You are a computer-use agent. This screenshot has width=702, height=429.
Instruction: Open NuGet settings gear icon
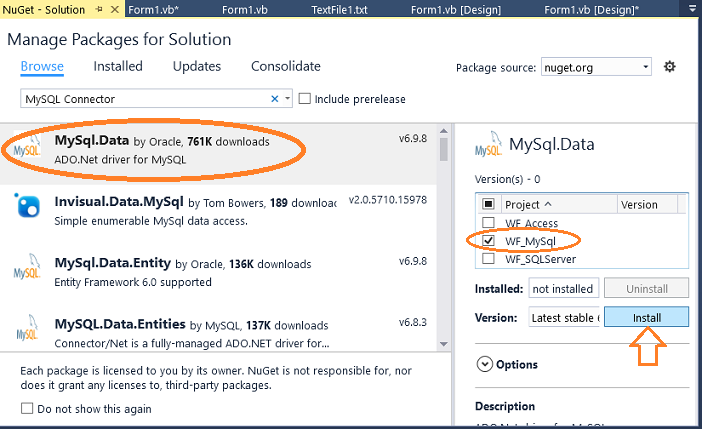669,67
